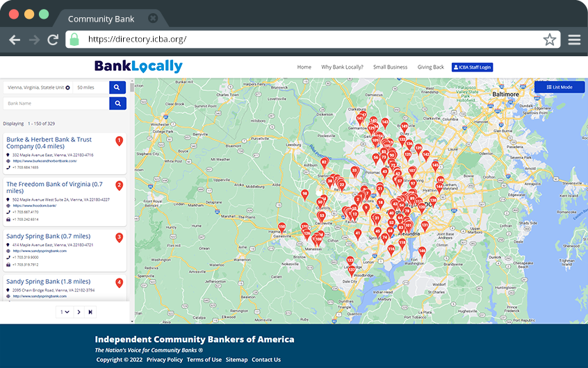Click the number 3 marker in Sandy Spring card

coord(120,237)
